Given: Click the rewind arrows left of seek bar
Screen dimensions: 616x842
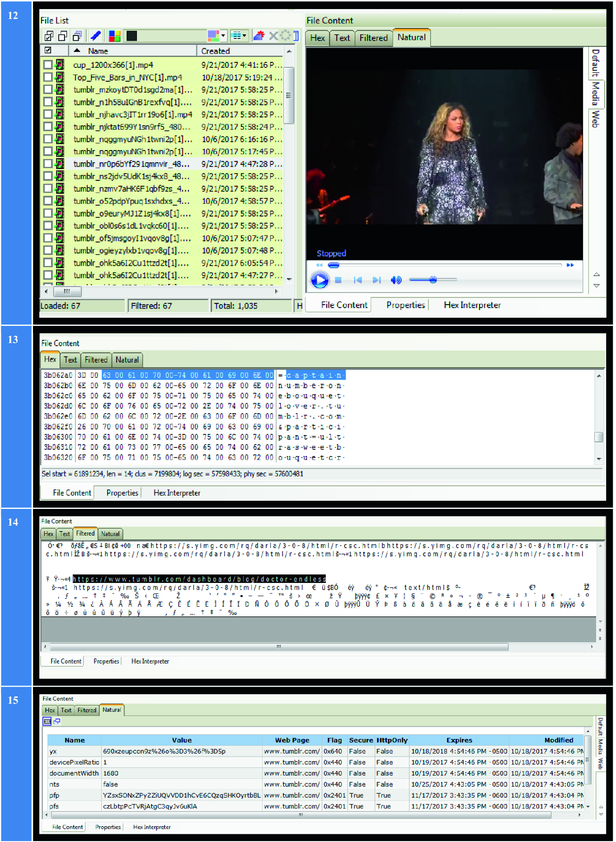Looking at the screenshot, I should pos(320,265).
